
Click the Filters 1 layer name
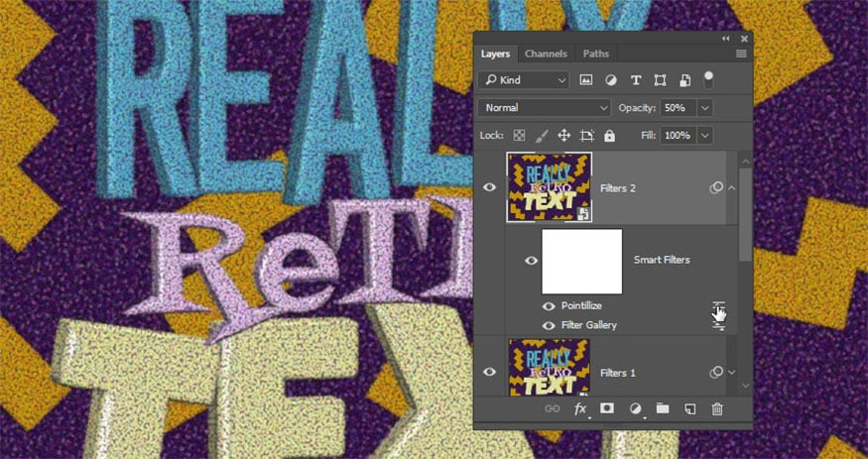(x=618, y=374)
